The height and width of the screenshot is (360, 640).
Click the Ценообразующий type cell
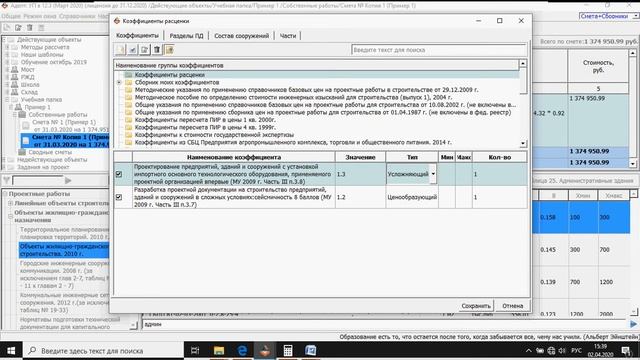click(412, 197)
